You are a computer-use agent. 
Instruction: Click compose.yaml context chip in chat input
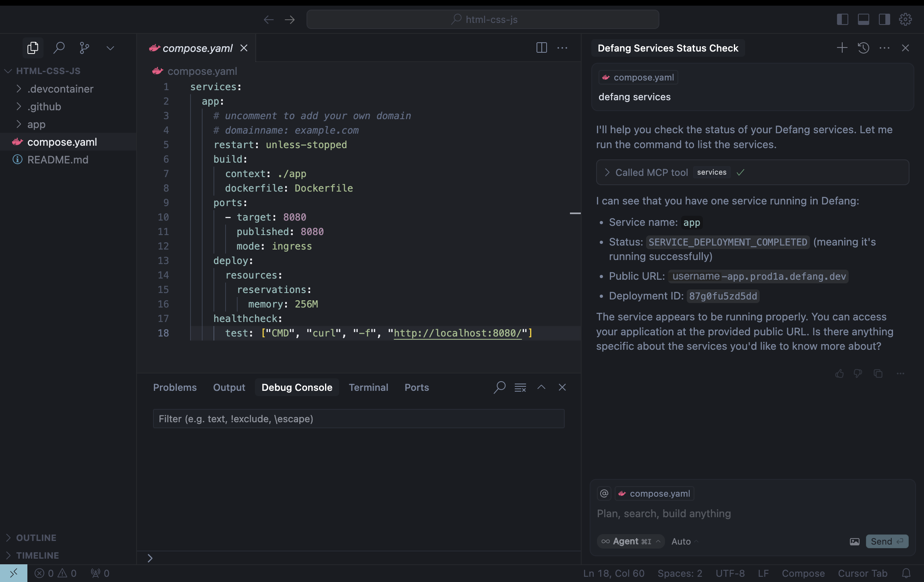[655, 493]
